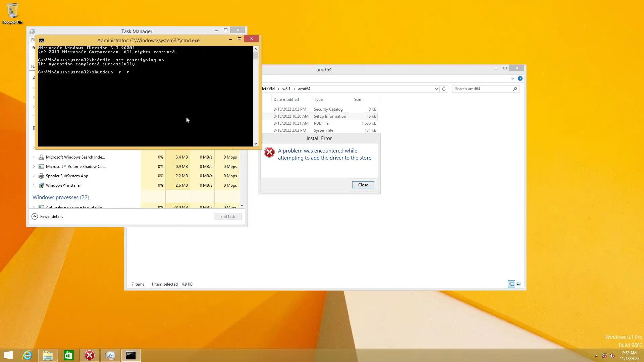Click the Search amd64 input field

coord(482,89)
